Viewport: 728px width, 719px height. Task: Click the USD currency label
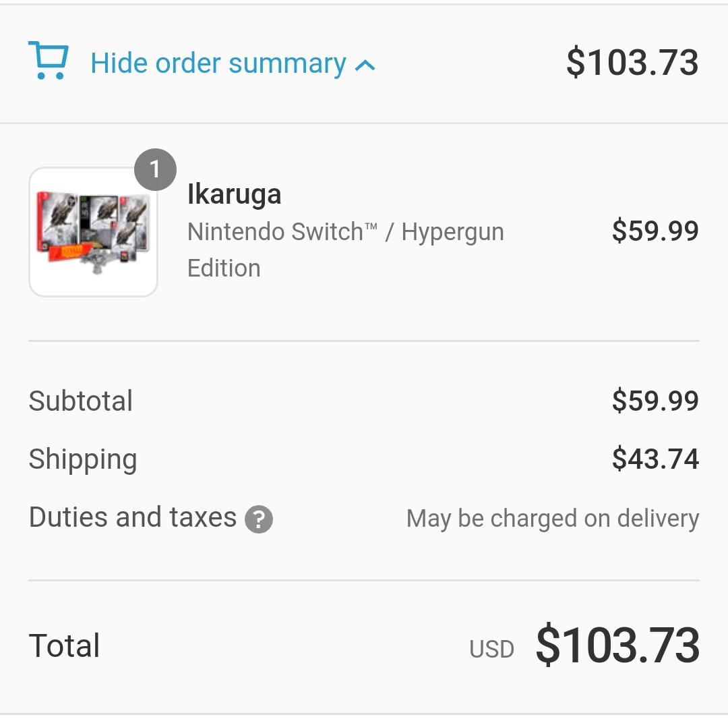(491, 650)
